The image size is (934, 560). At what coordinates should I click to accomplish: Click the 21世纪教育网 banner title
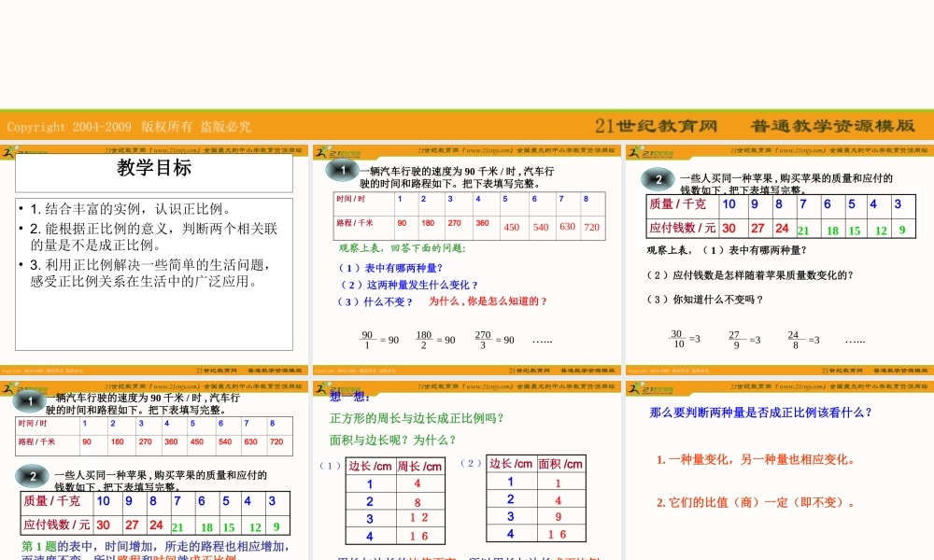656,126
